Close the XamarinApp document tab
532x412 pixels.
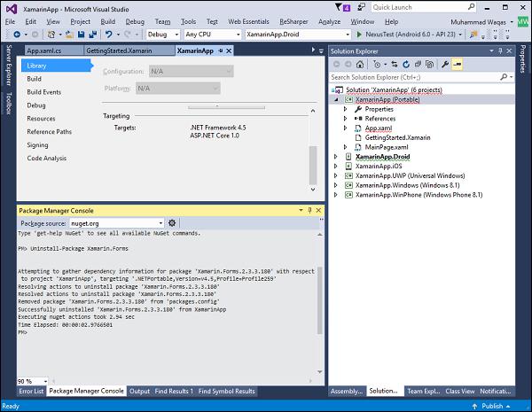[x=229, y=51]
